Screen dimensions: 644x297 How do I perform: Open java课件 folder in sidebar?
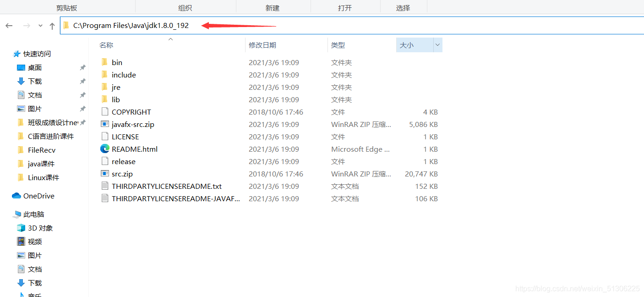pyautogui.click(x=41, y=164)
